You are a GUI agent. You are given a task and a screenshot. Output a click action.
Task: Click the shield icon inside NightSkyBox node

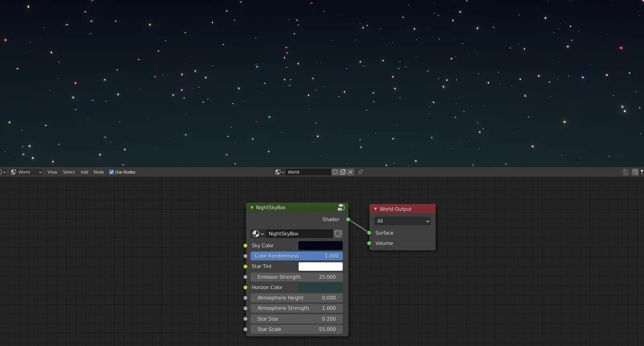click(338, 234)
